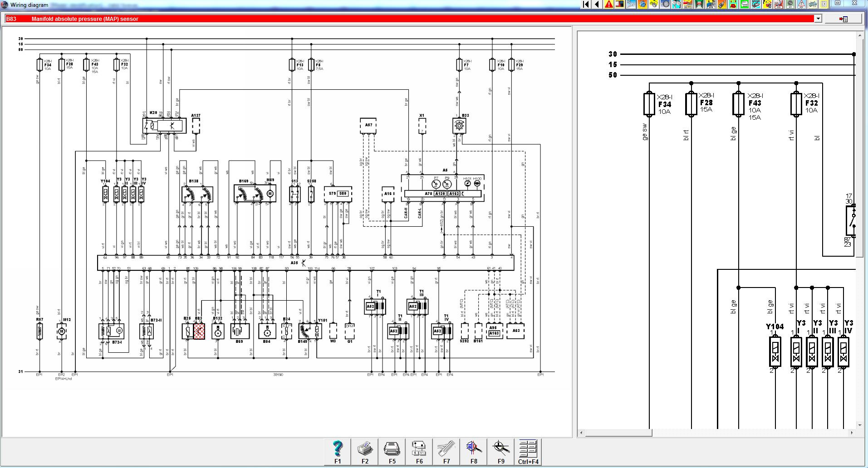Viewport: 868px width, 468px height.
Task: Click the F6 connector pins button
Action: pos(419,452)
